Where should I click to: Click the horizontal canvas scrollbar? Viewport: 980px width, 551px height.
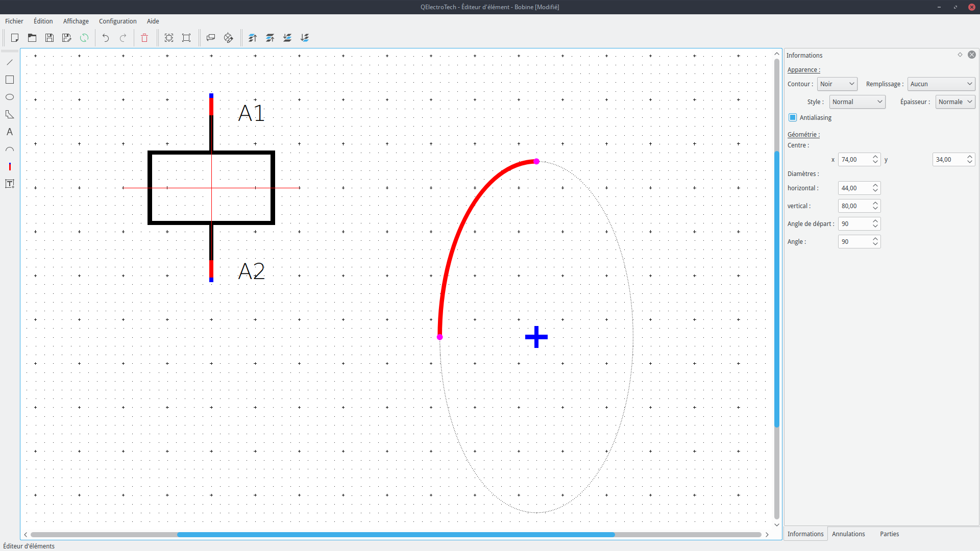[x=396, y=535]
